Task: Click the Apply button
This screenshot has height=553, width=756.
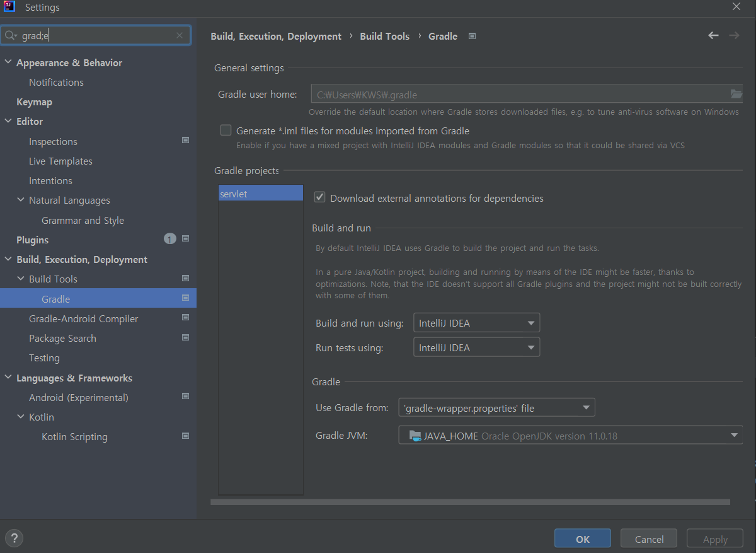Action: (x=715, y=538)
